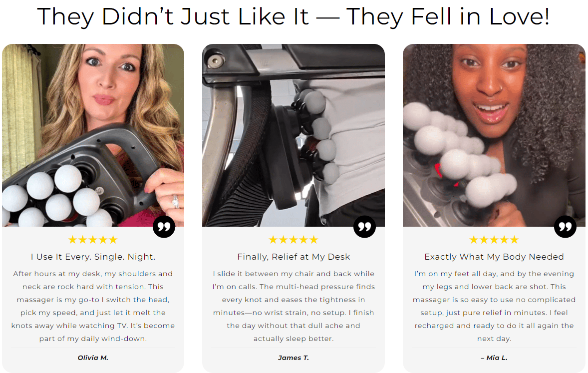Click the reviewer name James T.
The height and width of the screenshot is (373, 588).
294,358
